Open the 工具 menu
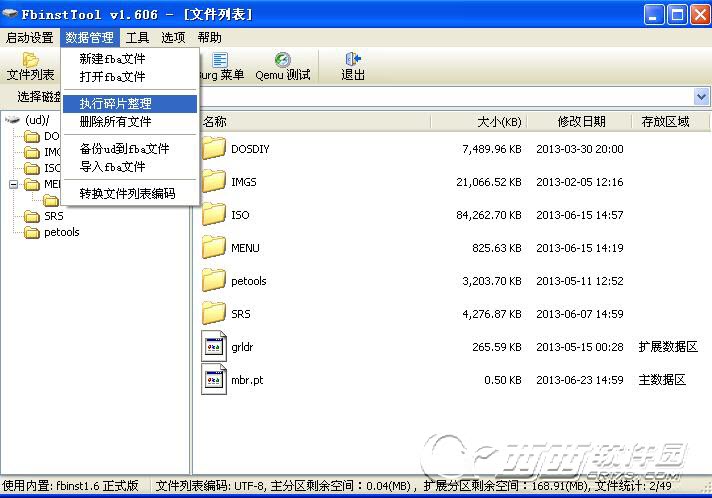The image size is (712, 498). coord(137,37)
